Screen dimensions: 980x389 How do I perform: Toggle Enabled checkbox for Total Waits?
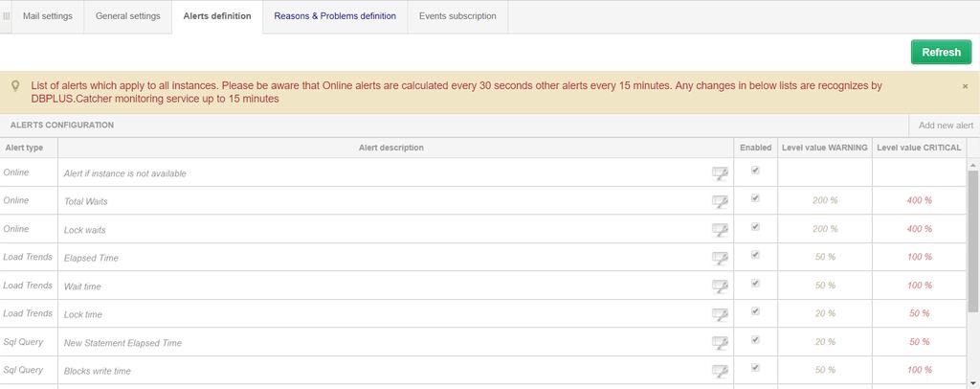[755, 198]
